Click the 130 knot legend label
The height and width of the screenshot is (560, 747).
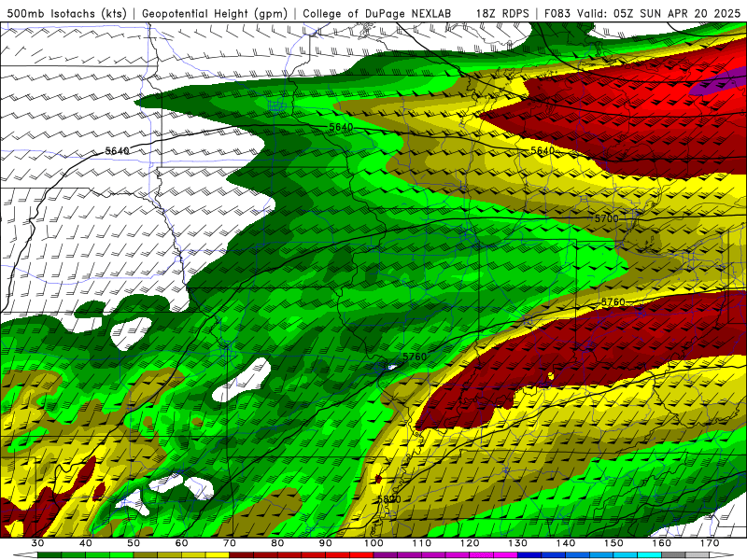(518, 543)
